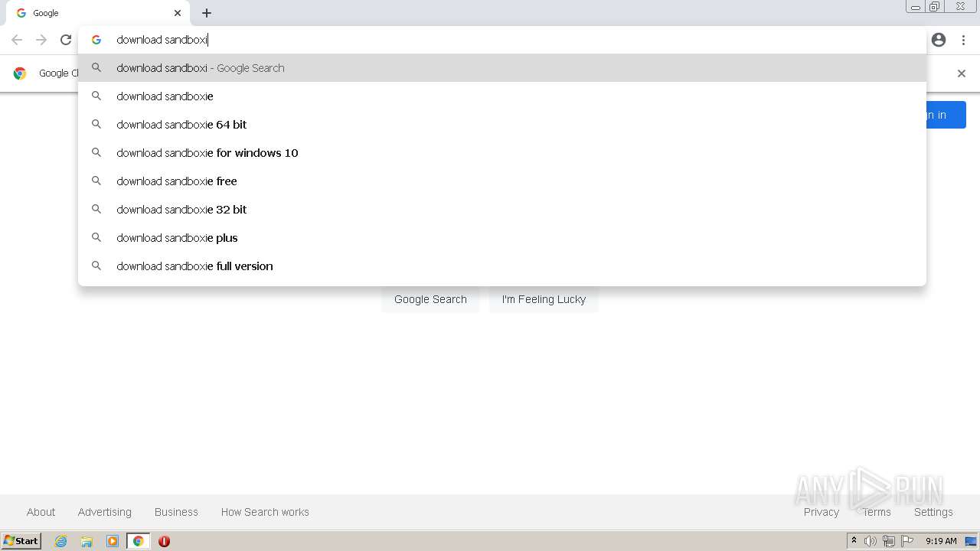Viewport: 980px width, 551px height.
Task: Reload the current page
Action: (x=66, y=40)
